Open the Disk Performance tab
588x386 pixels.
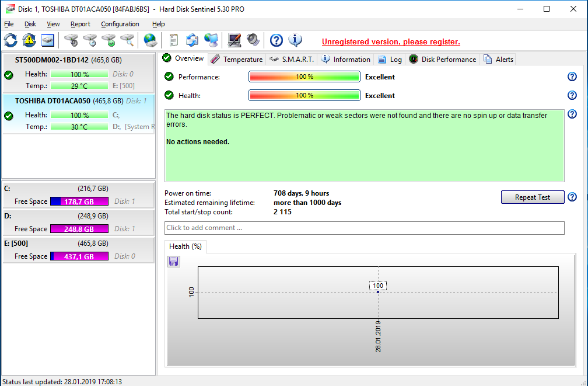(x=443, y=59)
